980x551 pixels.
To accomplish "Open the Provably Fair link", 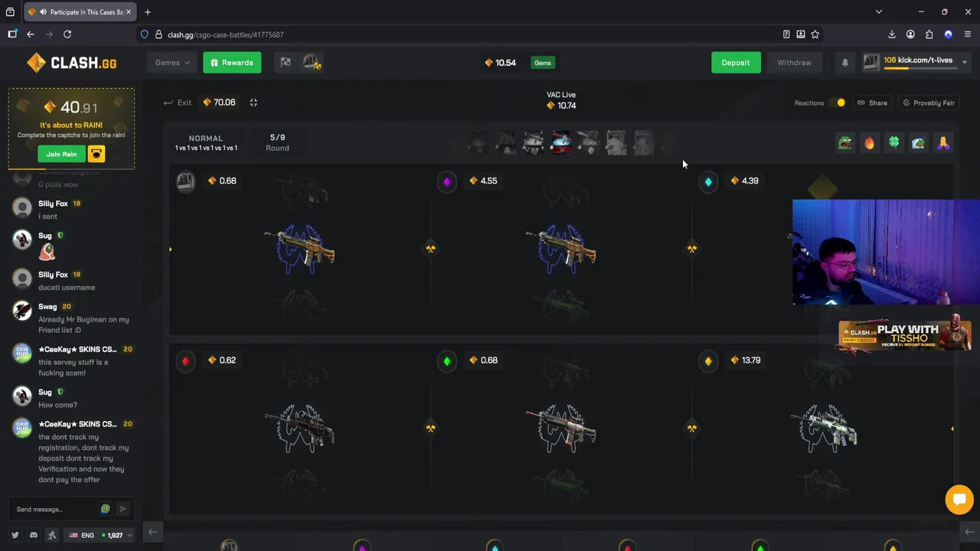I will [x=929, y=103].
